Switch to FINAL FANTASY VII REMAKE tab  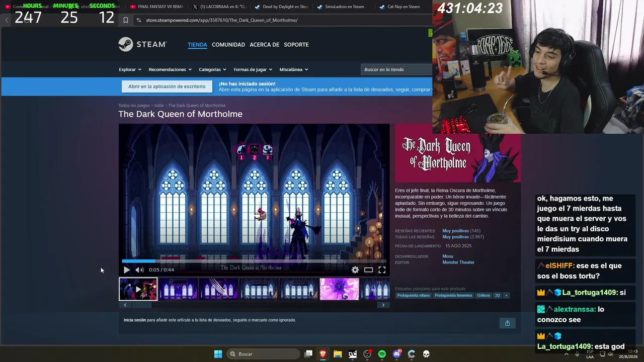157,7
